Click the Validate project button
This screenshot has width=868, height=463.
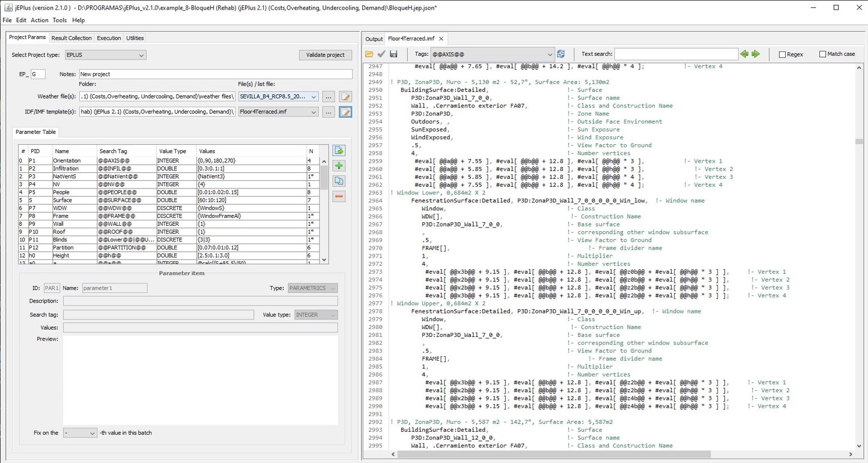tap(325, 55)
